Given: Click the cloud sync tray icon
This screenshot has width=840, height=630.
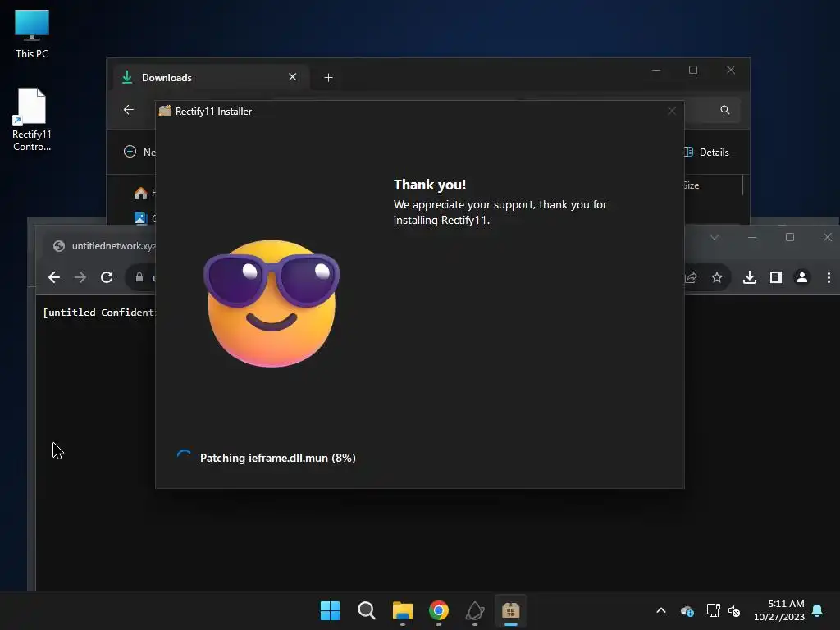Looking at the screenshot, I should 687,610.
